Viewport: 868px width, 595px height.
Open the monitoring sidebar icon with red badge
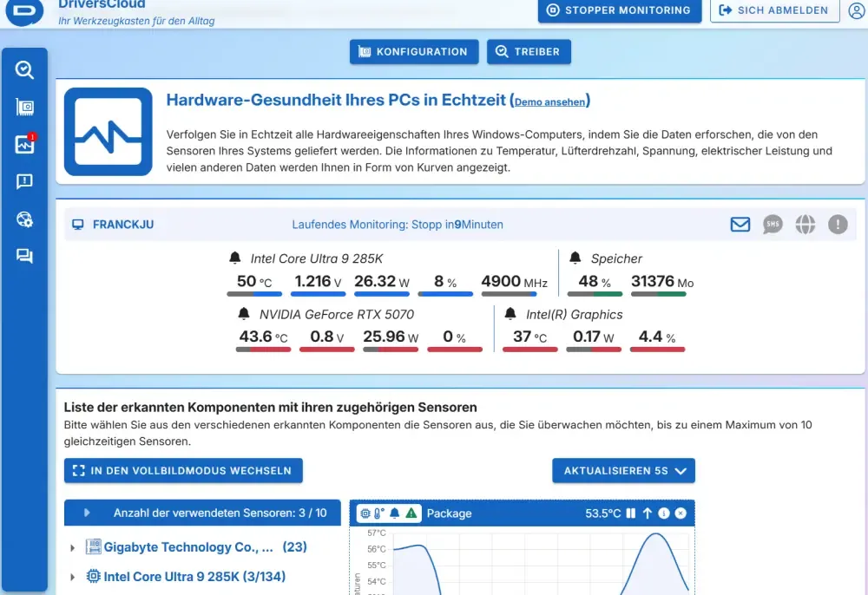click(x=24, y=144)
